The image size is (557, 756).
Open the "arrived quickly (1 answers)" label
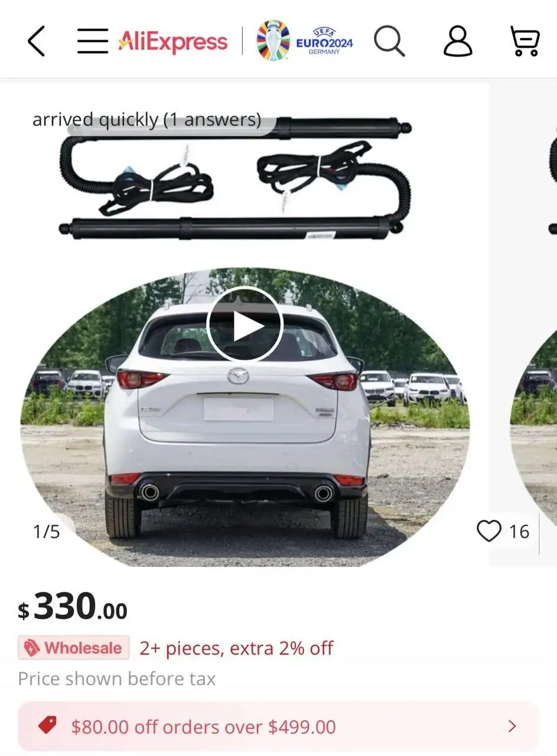146,120
